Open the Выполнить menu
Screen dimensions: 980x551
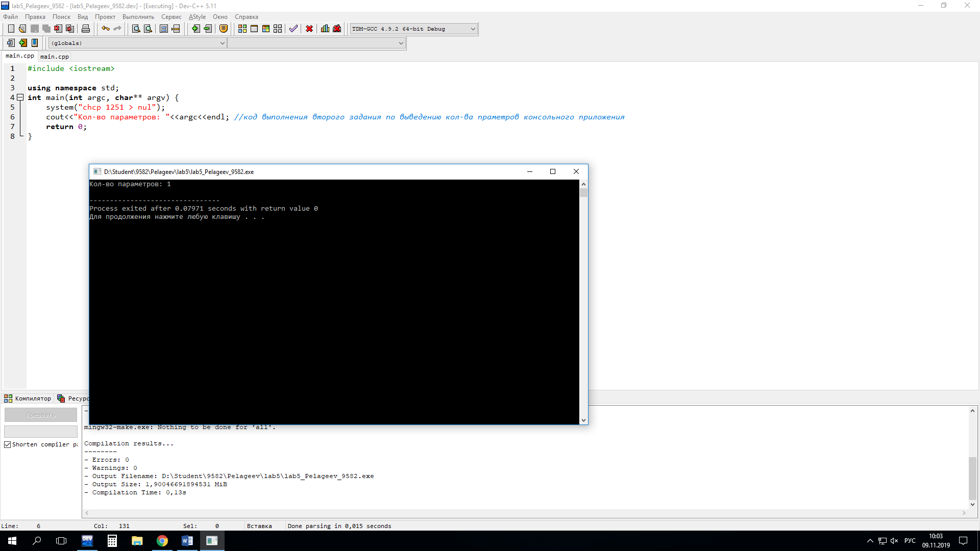[x=138, y=17]
